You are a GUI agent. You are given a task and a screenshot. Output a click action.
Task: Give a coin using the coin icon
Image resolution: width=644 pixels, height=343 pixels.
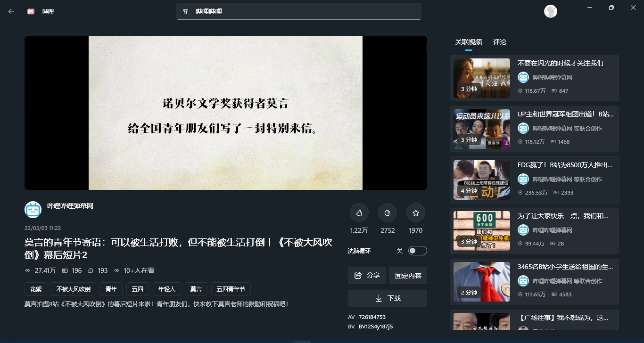click(388, 213)
